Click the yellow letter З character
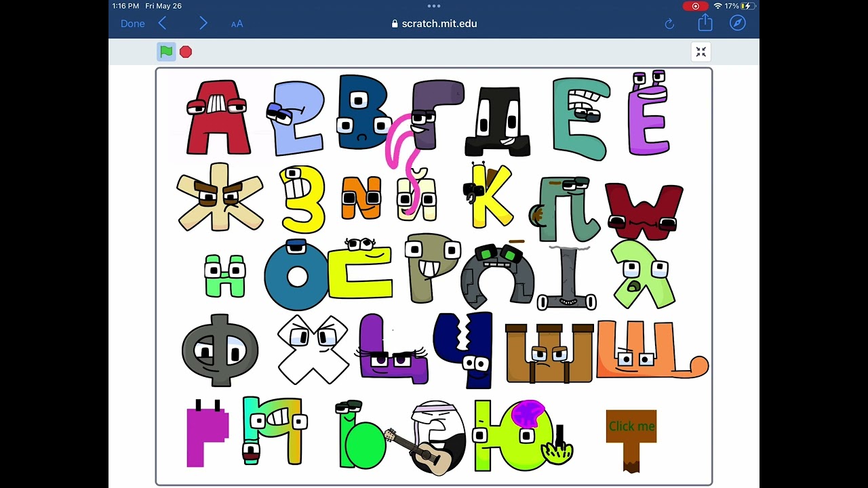Screen dimensions: 868x488 click(302, 199)
